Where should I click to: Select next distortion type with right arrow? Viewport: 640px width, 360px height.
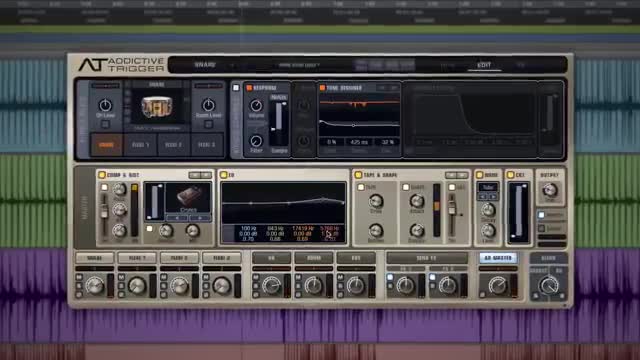click(200, 218)
